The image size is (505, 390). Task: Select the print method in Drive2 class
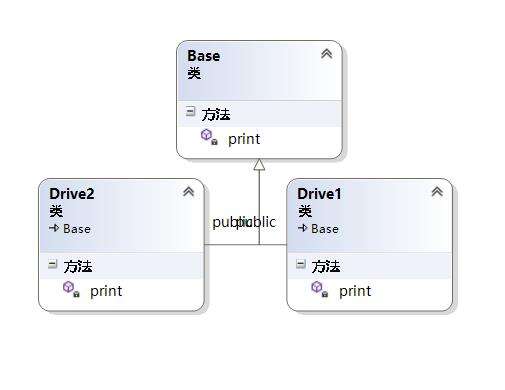tap(106, 291)
